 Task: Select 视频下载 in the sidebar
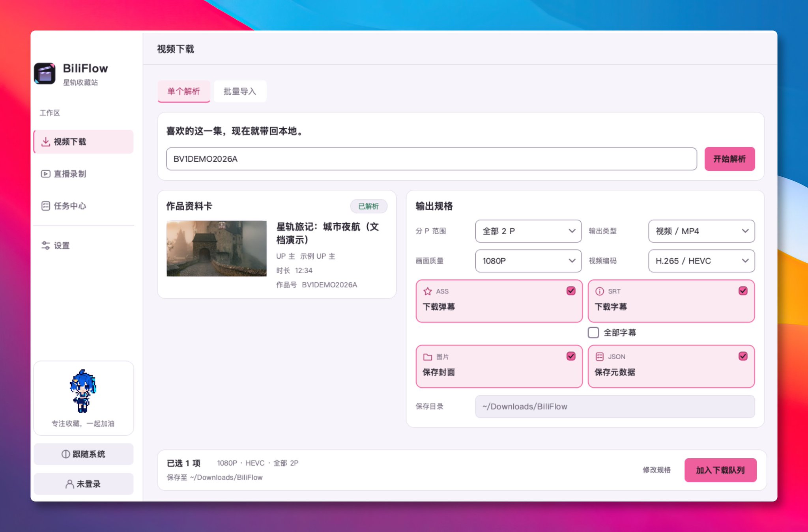click(84, 142)
